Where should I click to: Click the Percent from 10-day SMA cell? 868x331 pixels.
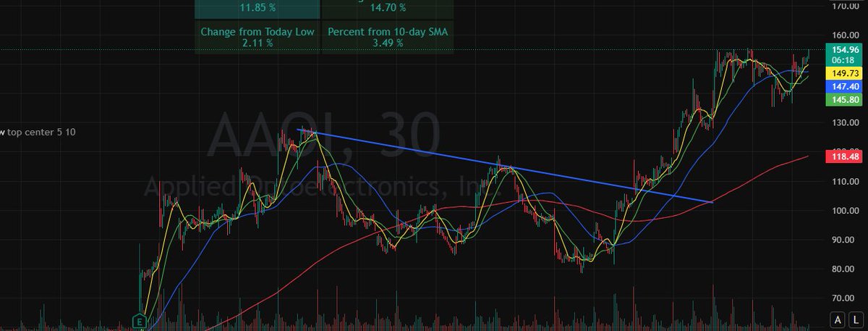pos(387,37)
